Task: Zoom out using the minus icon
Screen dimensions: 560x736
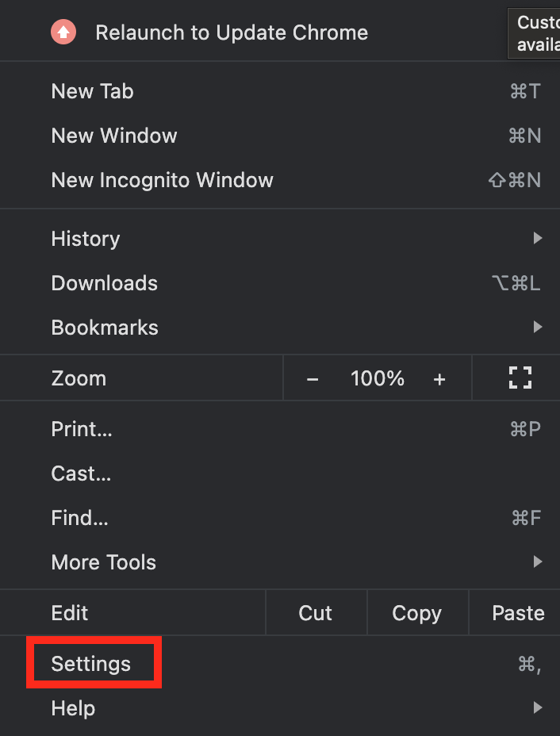Action: click(x=312, y=378)
